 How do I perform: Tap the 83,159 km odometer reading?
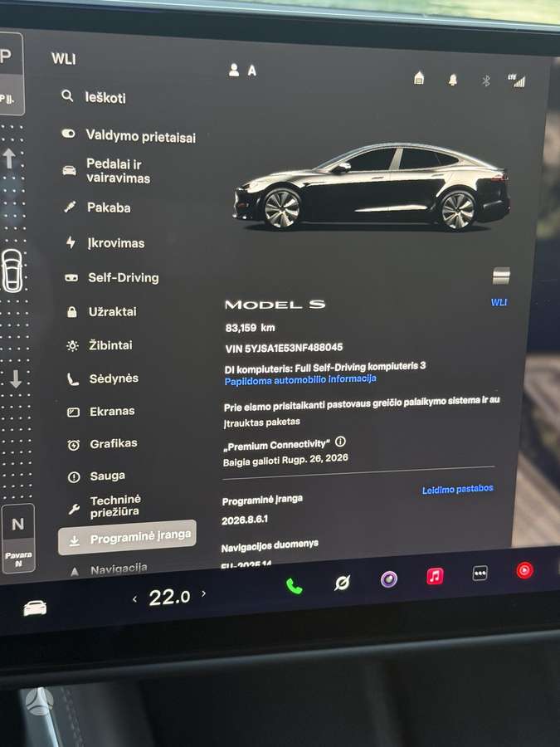[250, 328]
